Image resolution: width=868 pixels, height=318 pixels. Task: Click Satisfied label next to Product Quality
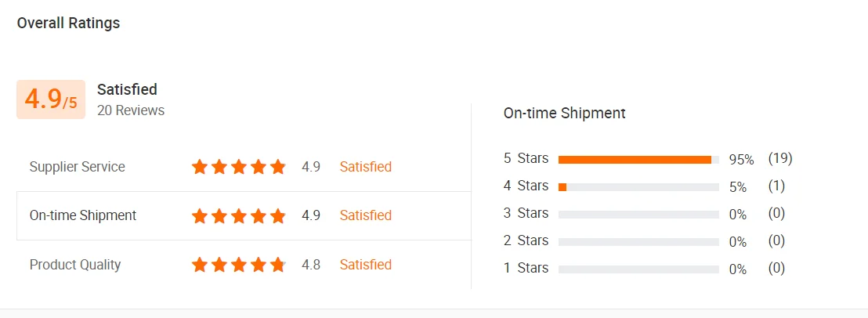(365, 265)
